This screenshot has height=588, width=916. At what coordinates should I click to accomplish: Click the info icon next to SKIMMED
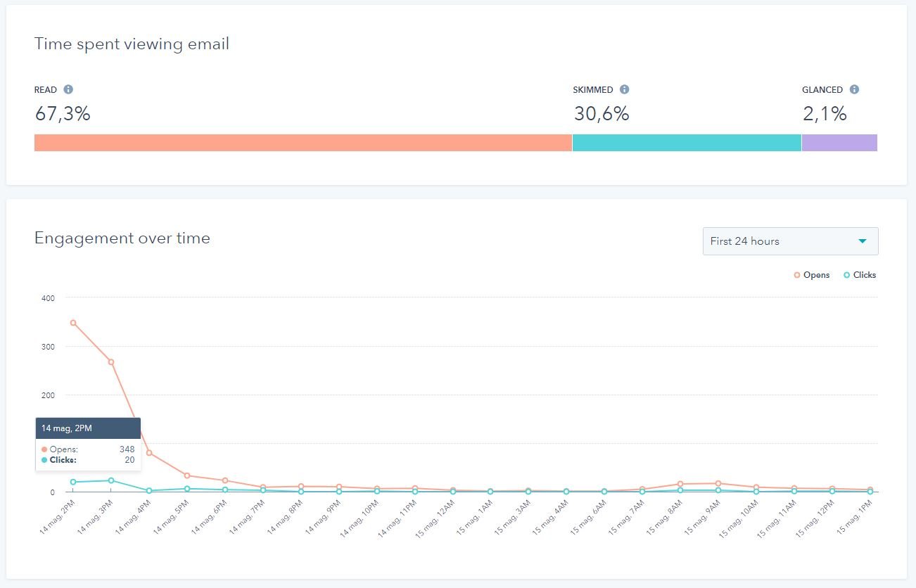click(x=624, y=89)
